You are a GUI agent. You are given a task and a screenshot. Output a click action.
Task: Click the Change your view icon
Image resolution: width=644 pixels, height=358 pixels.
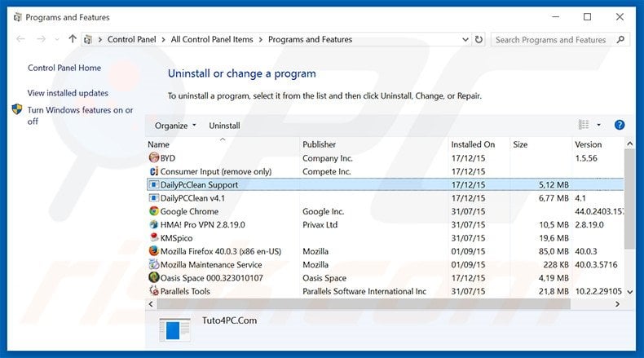[584, 125]
